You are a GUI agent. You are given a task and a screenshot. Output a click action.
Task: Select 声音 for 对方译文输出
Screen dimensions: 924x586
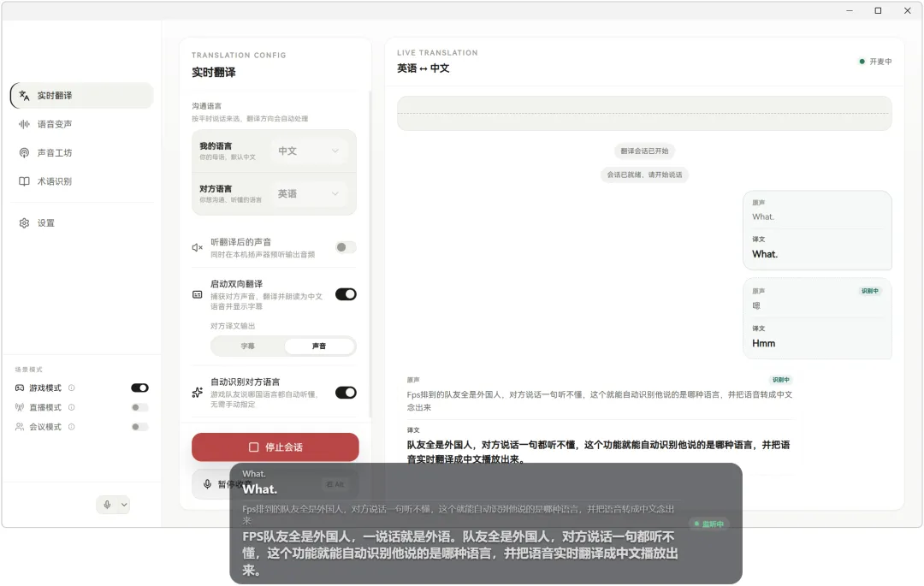click(x=319, y=346)
